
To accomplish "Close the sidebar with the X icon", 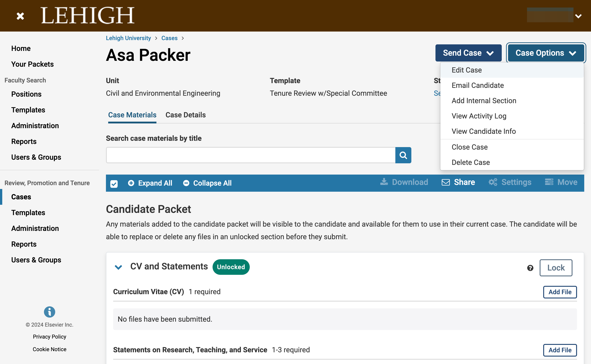I will 20,16.
